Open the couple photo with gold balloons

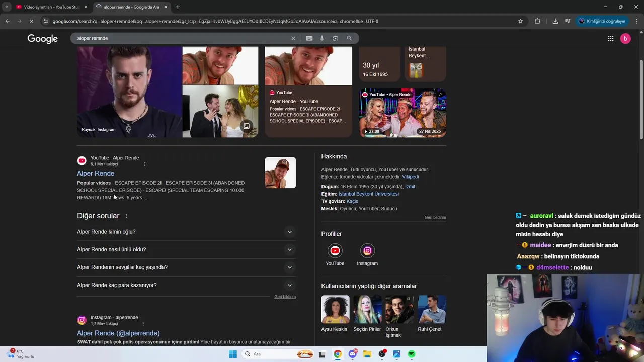tap(220, 112)
